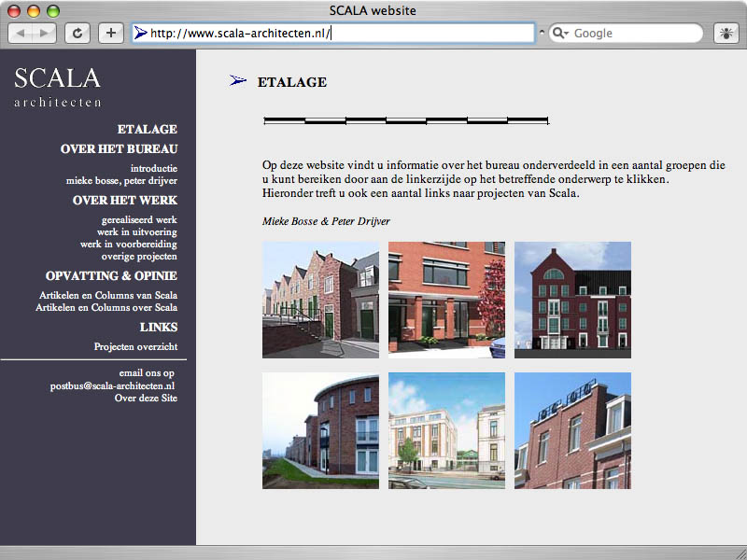Open the OPVATTING & OPINIE section
This screenshot has height=560, width=747.
(x=111, y=275)
